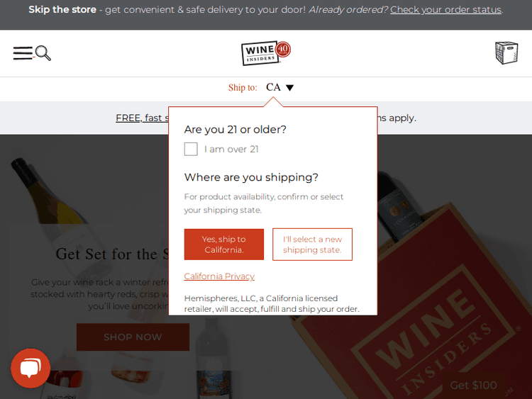This screenshot has width=532, height=399.
Task: Open Check your order status link
Action: pyautogui.click(x=446, y=9)
